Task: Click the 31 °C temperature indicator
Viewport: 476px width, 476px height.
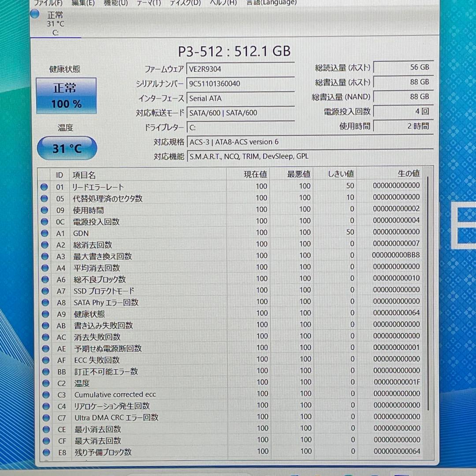Action: coord(66,149)
